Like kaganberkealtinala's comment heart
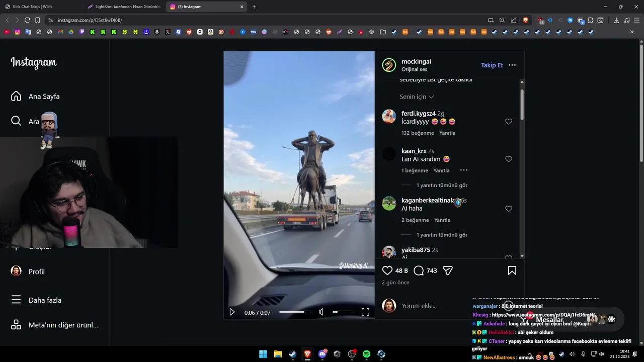 (x=509, y=209)
